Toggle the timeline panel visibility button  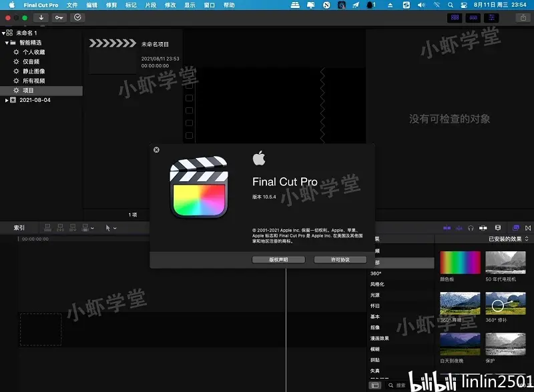tap(473, 18)
